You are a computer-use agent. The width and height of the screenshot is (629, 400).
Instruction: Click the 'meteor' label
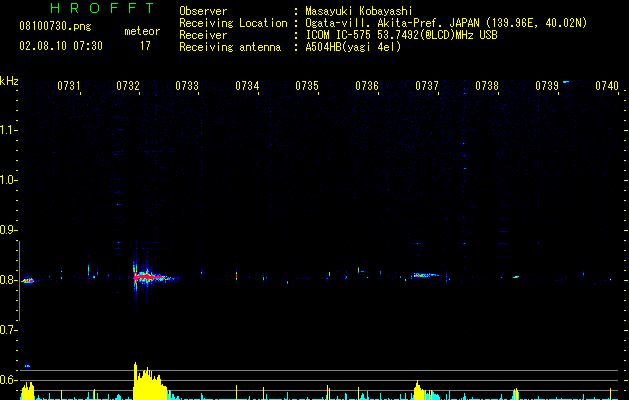[142, 31]
